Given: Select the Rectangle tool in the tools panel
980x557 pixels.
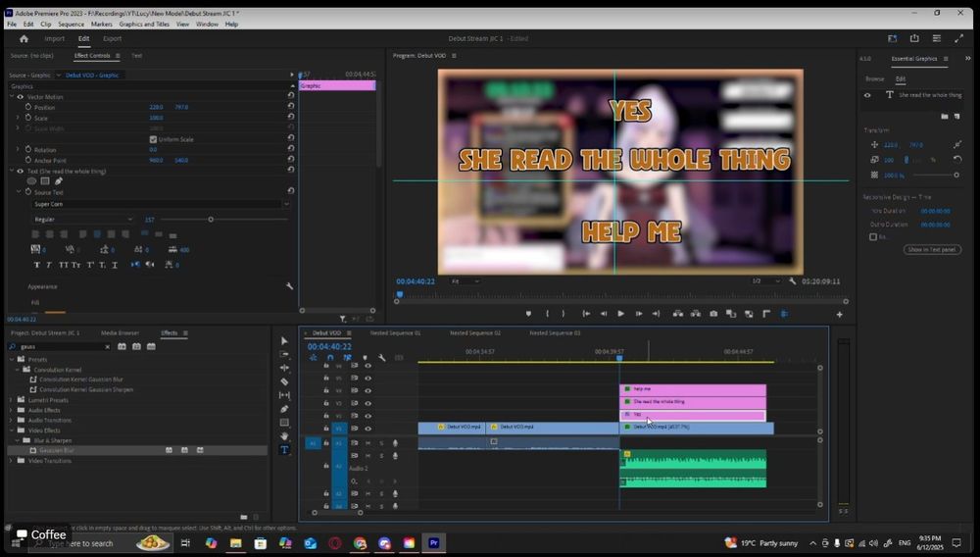Looking at the screenshot, I should point(284,423).
